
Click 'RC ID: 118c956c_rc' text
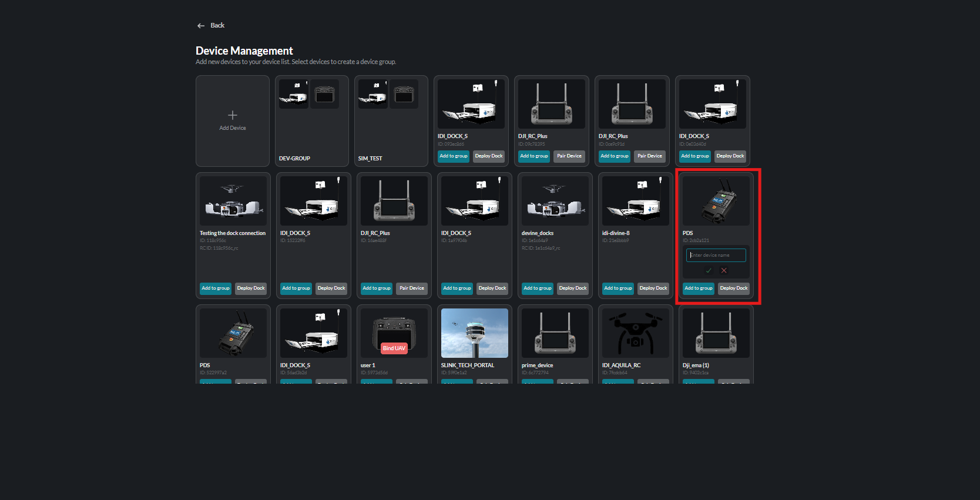219,248
